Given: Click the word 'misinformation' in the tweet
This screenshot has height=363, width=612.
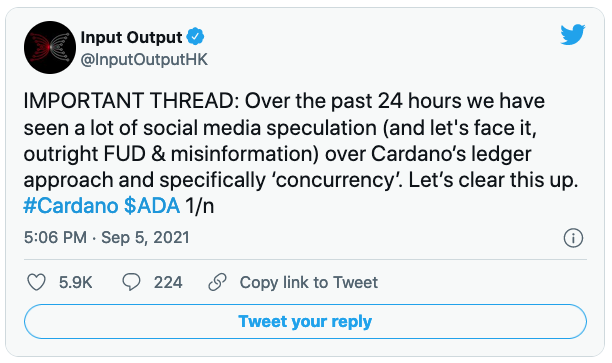Looking at the screenshot, I should pos(245,154).
